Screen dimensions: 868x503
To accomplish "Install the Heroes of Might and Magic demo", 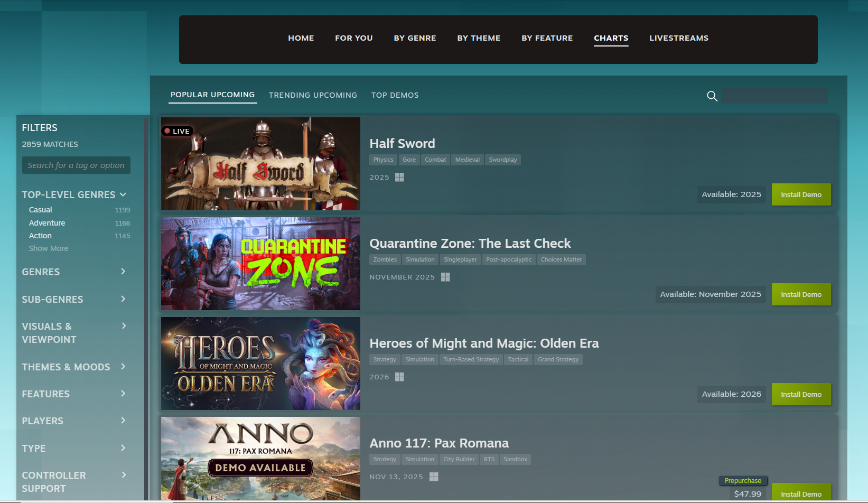I will (x=801, y=394).
